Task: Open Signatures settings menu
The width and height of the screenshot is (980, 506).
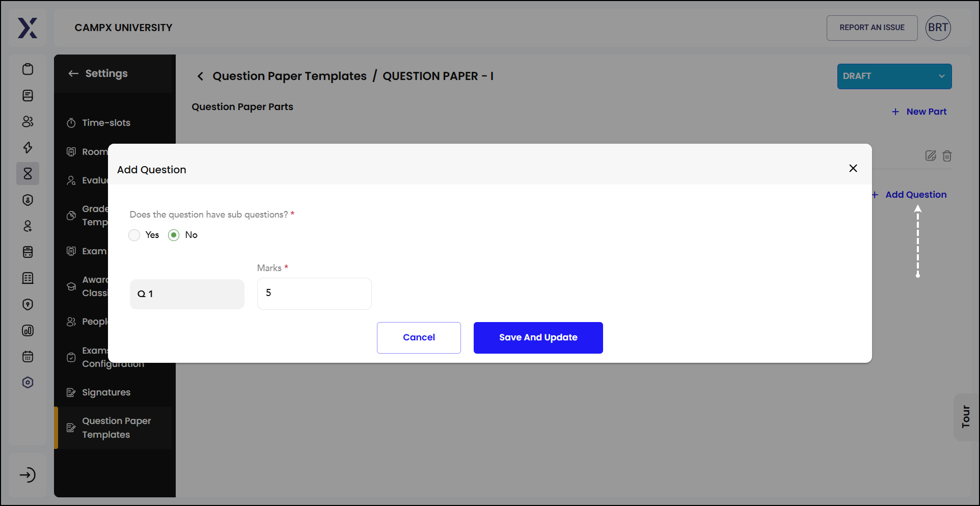Action: 106,392
